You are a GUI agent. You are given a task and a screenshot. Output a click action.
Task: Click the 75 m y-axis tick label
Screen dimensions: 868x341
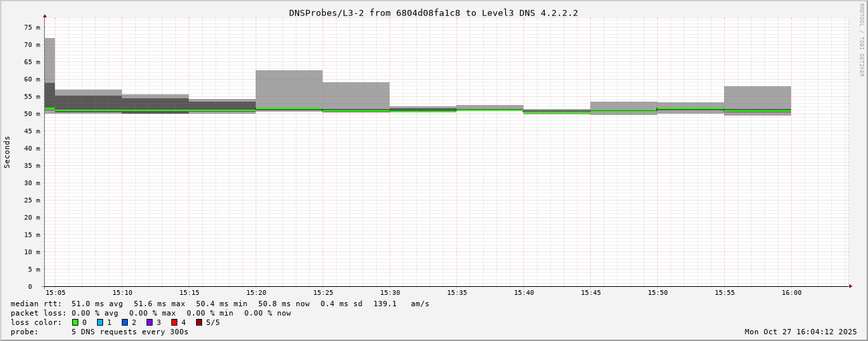tap(33, 27)
